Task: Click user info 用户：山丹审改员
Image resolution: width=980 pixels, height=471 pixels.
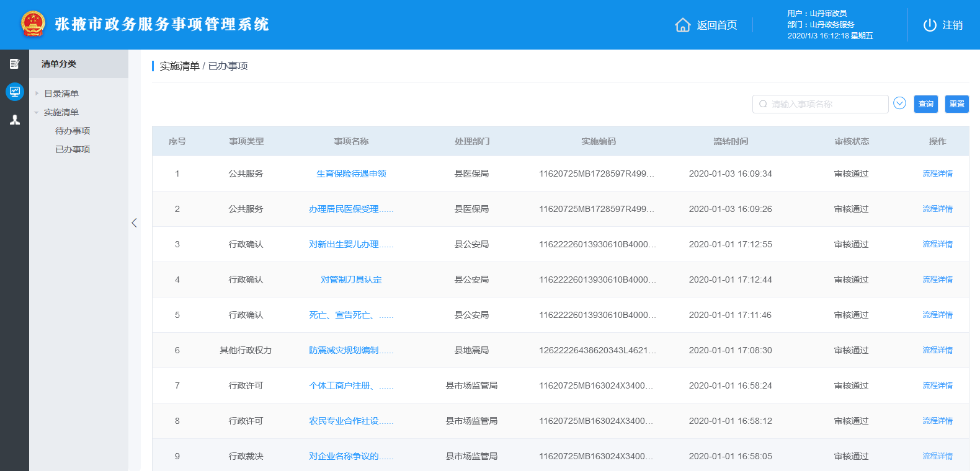Action: [x=817, y=13]
